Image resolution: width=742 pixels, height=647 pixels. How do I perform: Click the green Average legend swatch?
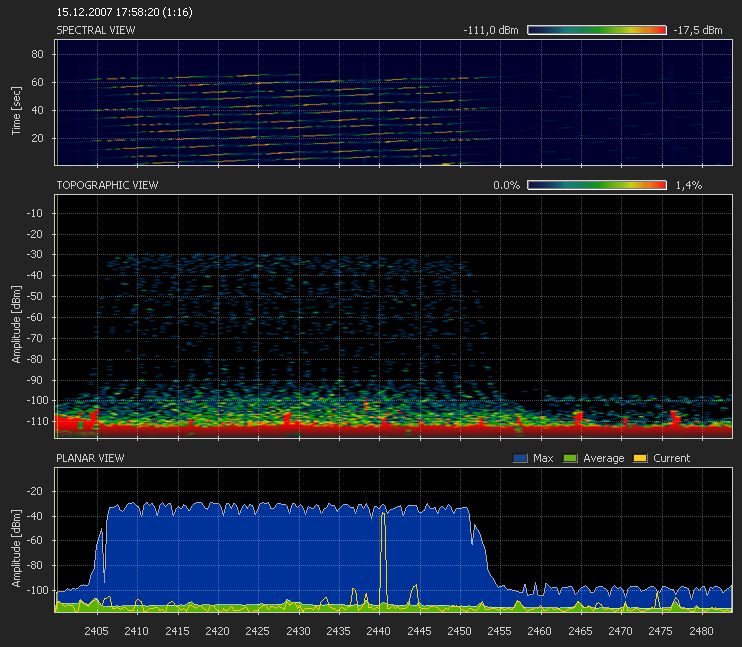click(570, 458)
